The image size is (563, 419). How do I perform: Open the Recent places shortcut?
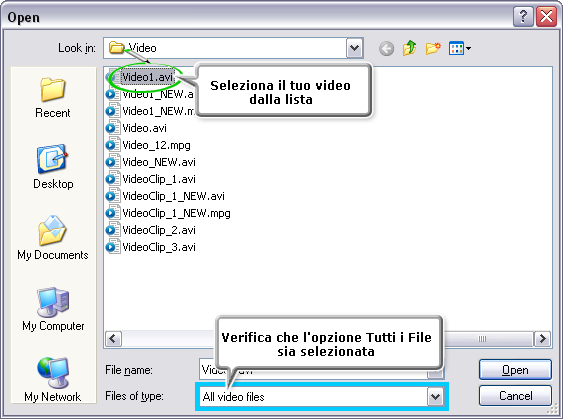[53, 98]
